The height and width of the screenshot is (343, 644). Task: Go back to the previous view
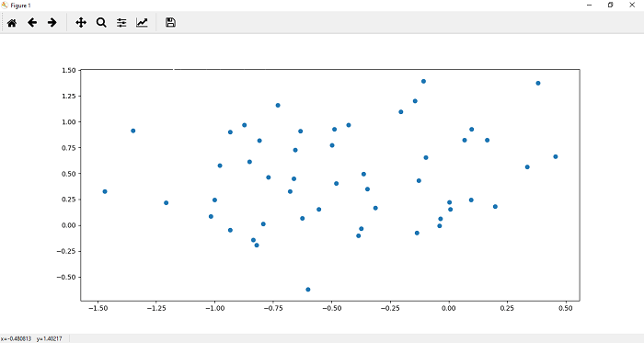coord(32,23)
